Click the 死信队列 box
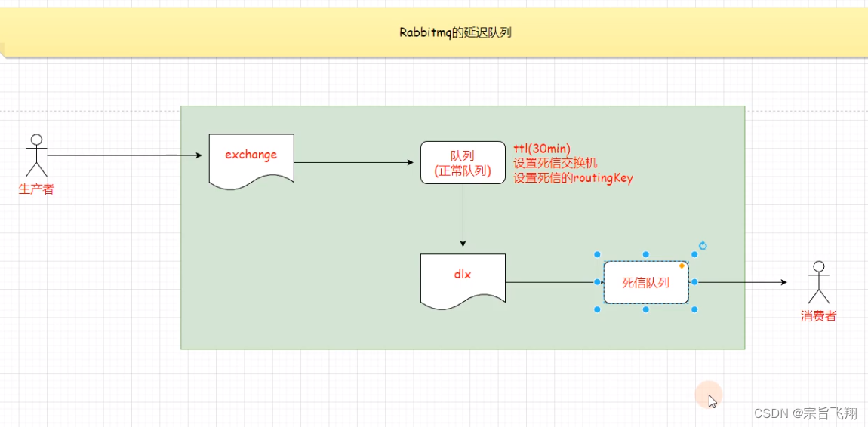The height and width of the screenshot is (427, 868). 646,283
